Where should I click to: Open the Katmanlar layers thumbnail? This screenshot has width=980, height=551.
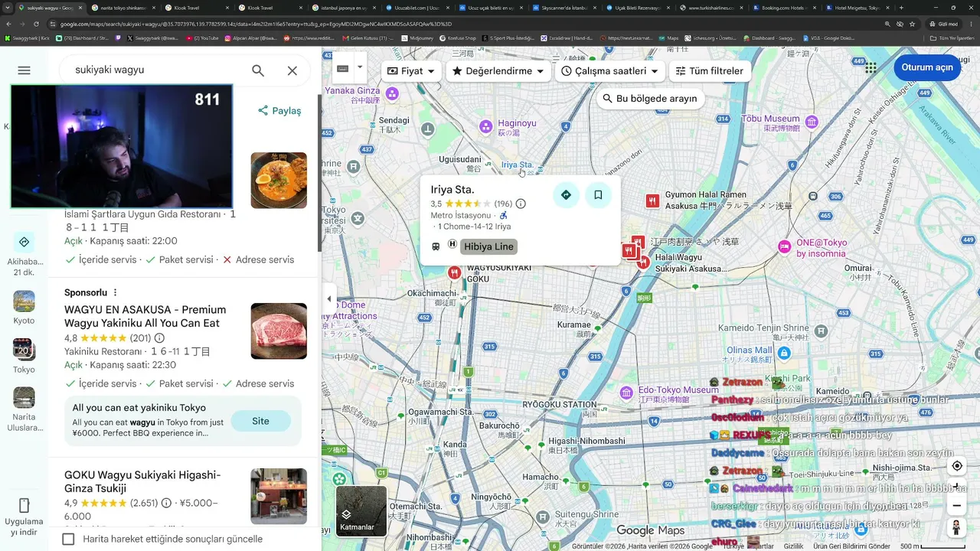click(x=361, y=510)
